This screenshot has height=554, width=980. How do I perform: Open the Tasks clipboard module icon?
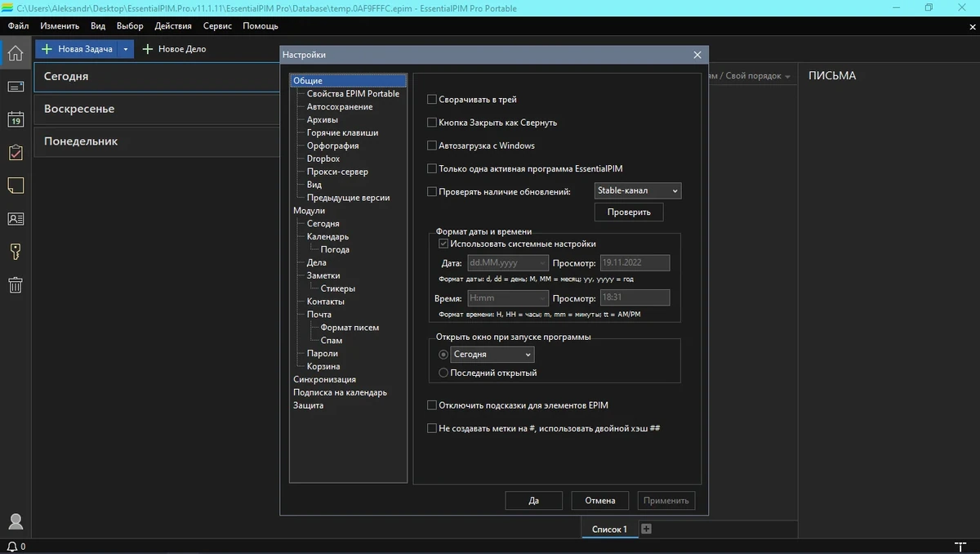click(15, 153)
